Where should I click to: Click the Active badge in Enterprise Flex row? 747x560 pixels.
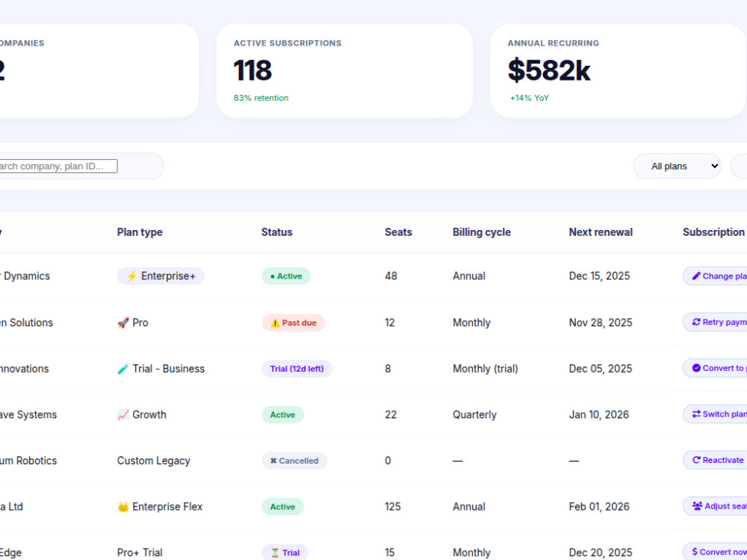282,507
